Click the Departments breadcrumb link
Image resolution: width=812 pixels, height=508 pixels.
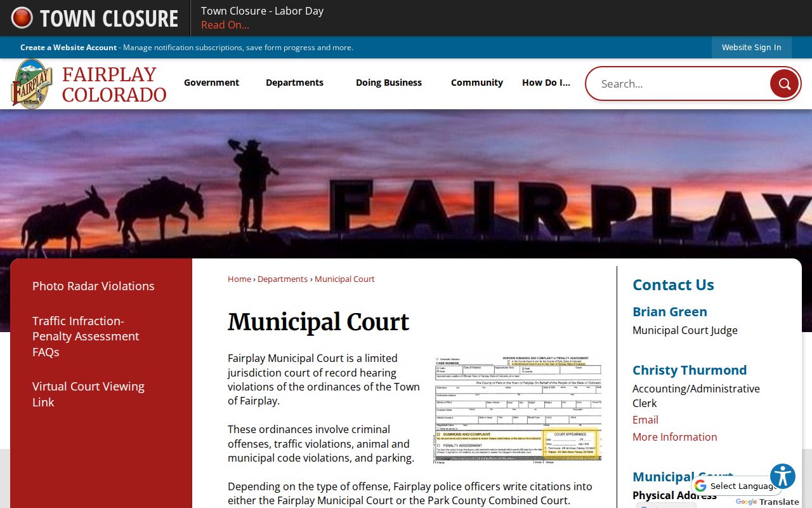[282, 279]
